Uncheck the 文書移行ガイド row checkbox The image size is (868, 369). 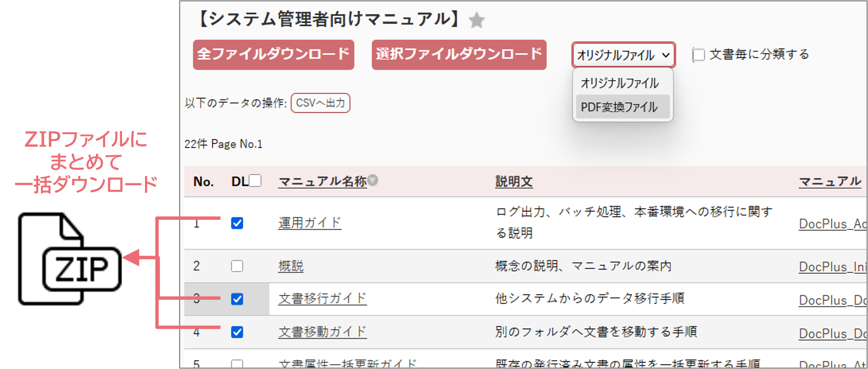click(237, 299)
